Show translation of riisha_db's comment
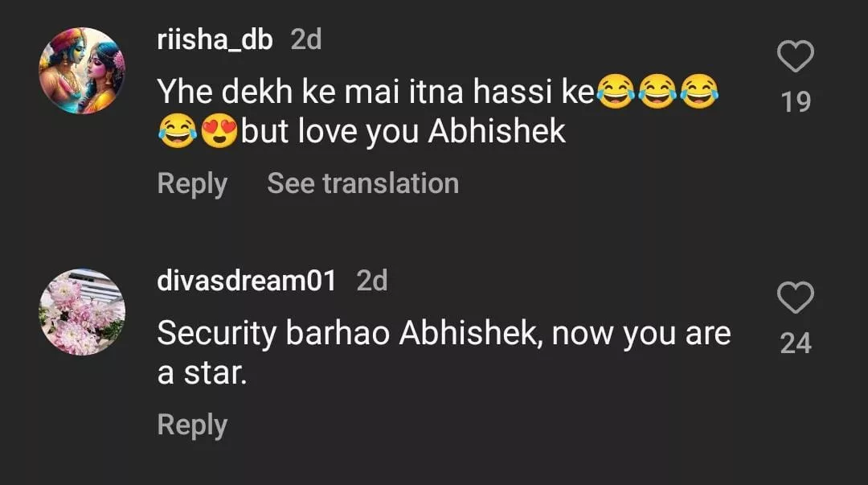Screen dimensions: 868x485 coord(362,183)
